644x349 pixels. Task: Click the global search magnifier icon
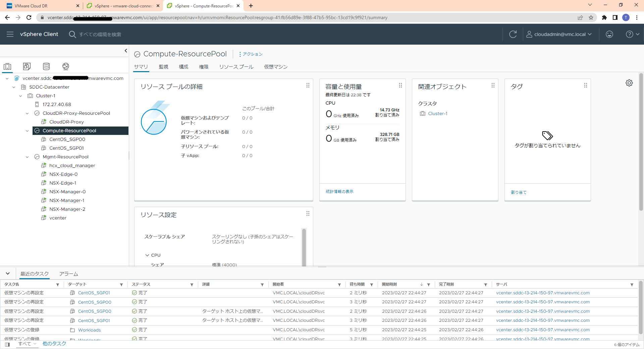(72, 34)
